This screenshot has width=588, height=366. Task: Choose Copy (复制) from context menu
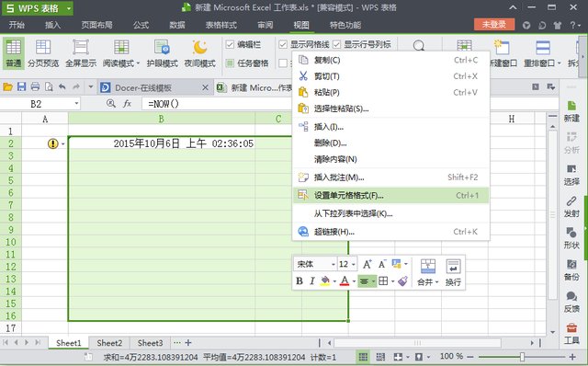coord(390,60)
